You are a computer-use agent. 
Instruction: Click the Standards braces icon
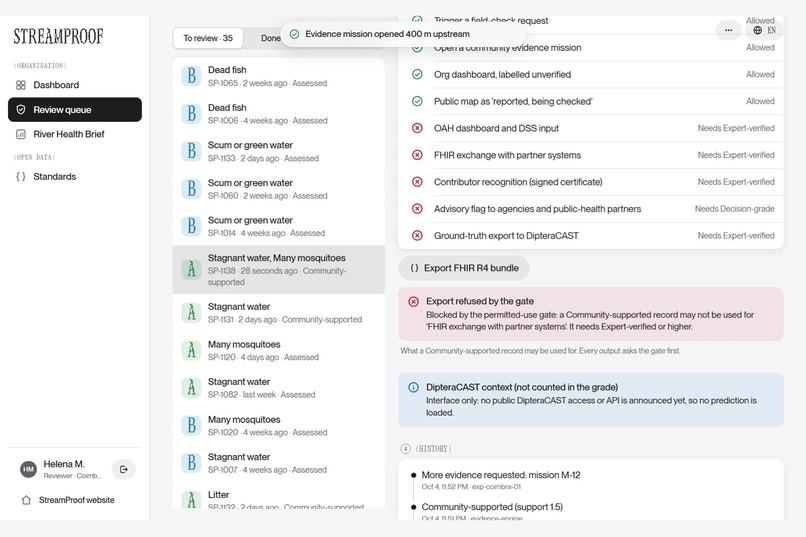(21, 176)
